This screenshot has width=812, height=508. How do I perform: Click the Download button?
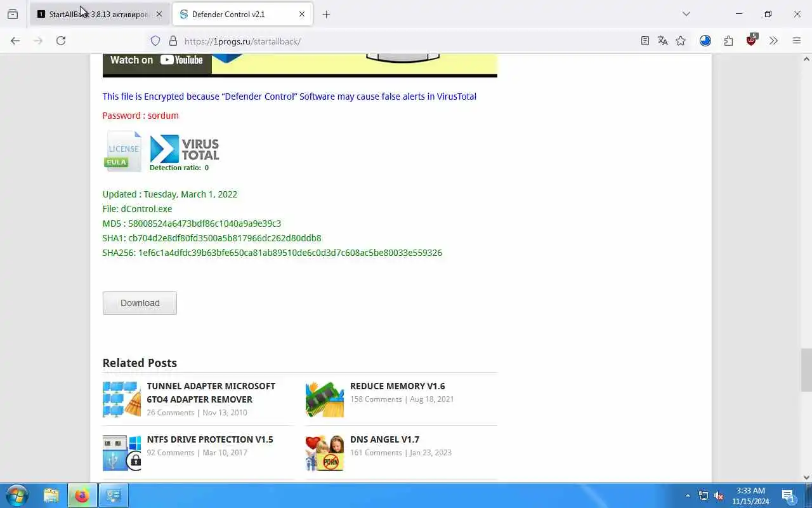140,303
